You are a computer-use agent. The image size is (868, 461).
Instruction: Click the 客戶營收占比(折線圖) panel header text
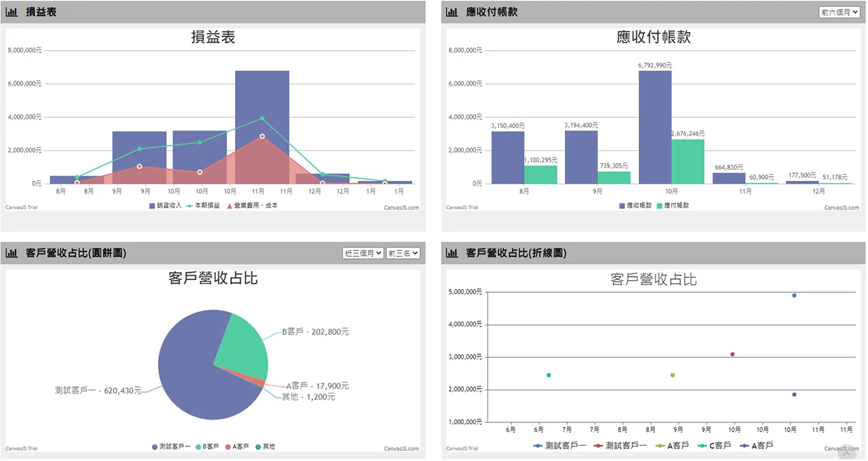pos(516,253)
